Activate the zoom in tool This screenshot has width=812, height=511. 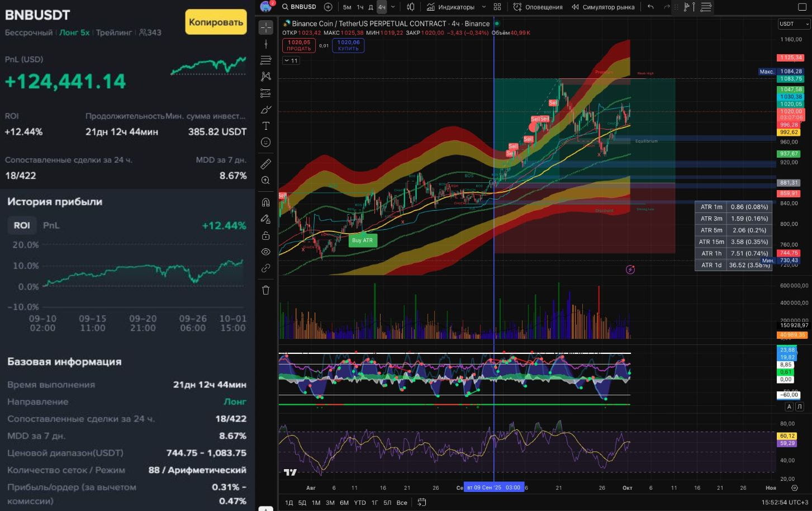pyautogui.click(x=266, y=180)
